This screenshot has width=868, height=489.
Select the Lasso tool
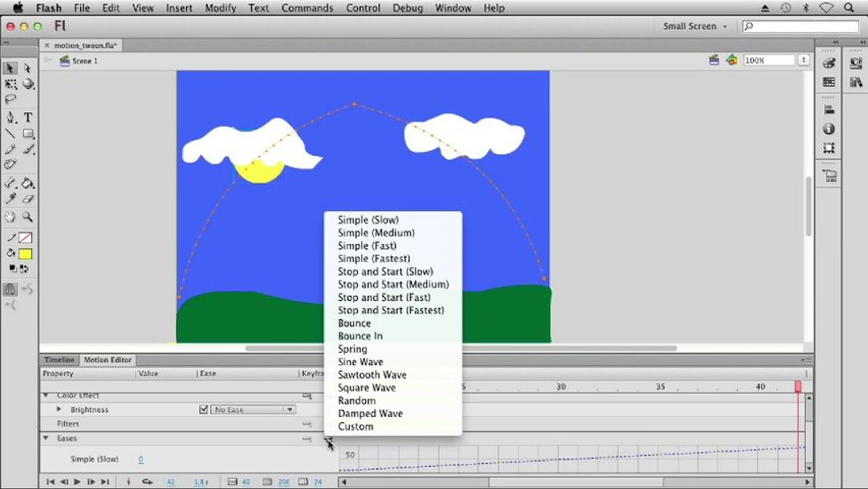pos(10,99)
